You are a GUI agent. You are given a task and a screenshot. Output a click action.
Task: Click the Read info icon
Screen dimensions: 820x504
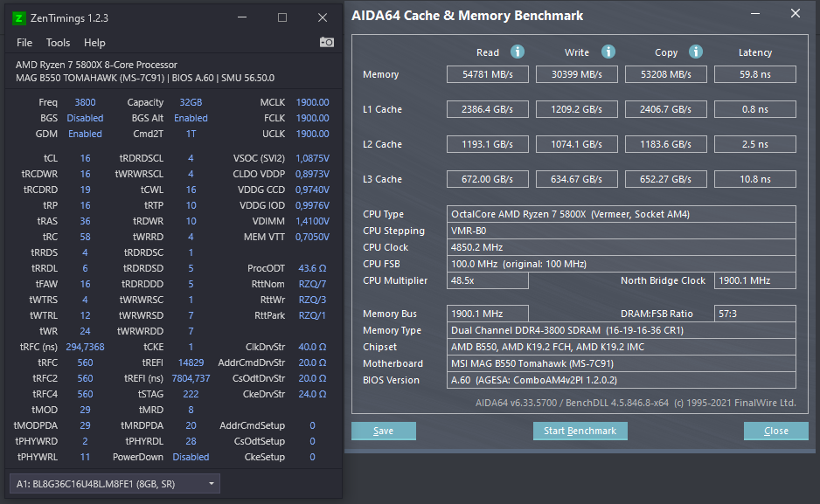[x=518, y=52]
